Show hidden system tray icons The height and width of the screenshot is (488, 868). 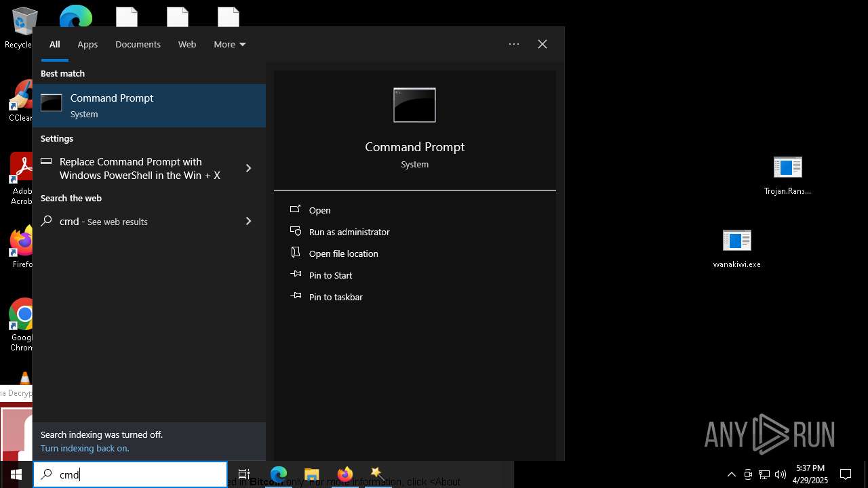coord(732,474)
